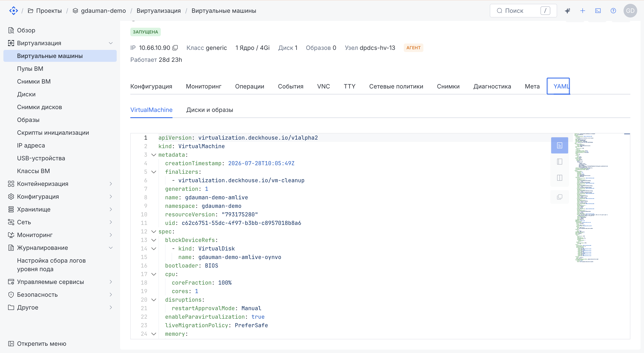The image size is (644, 353).
Task: Click line 8 name gdauman-demo-amlive
Action: coord(207,197)
